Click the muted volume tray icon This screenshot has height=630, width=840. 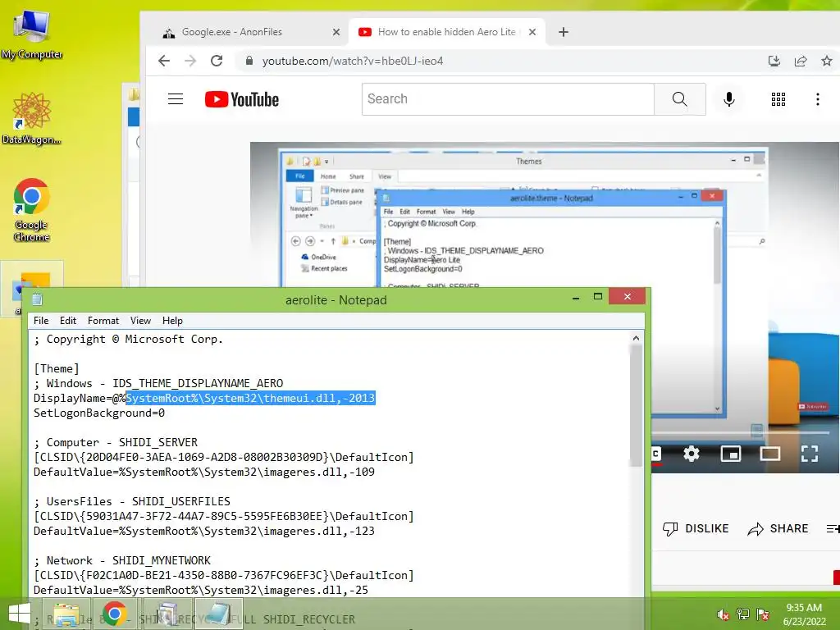723,614
